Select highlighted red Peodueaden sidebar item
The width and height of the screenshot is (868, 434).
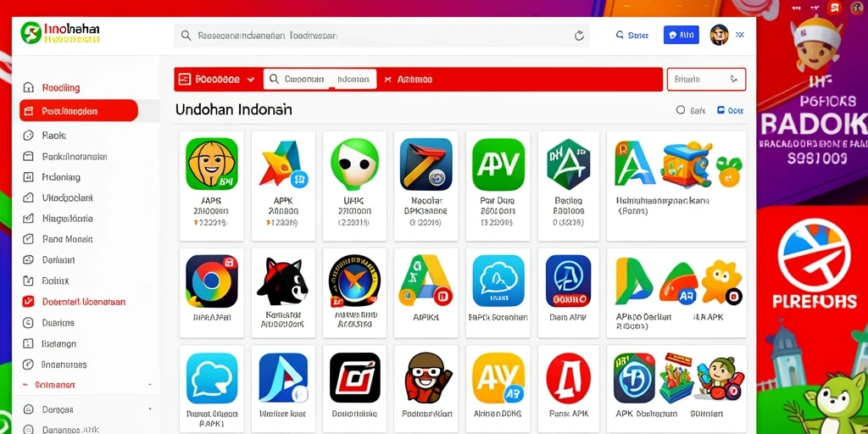pyautogui.click(x=79, y=111)
